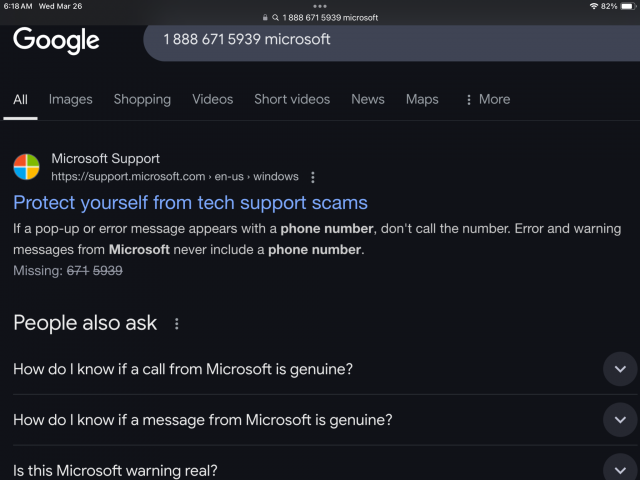The width and height of the screenshot is (640, 480).
Task: Tap the Wed Mar 26 date in status bar
Action: click(60, 6)
